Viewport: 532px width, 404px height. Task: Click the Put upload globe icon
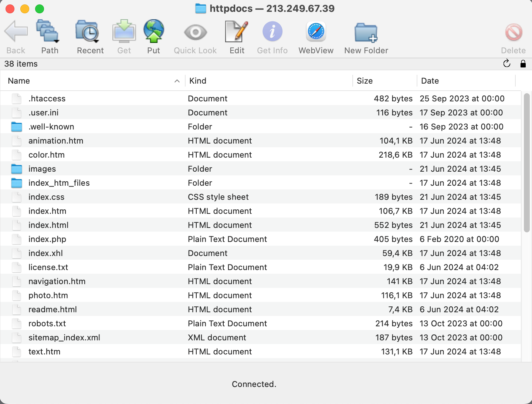pyautogui.click(x=153, y=32)
